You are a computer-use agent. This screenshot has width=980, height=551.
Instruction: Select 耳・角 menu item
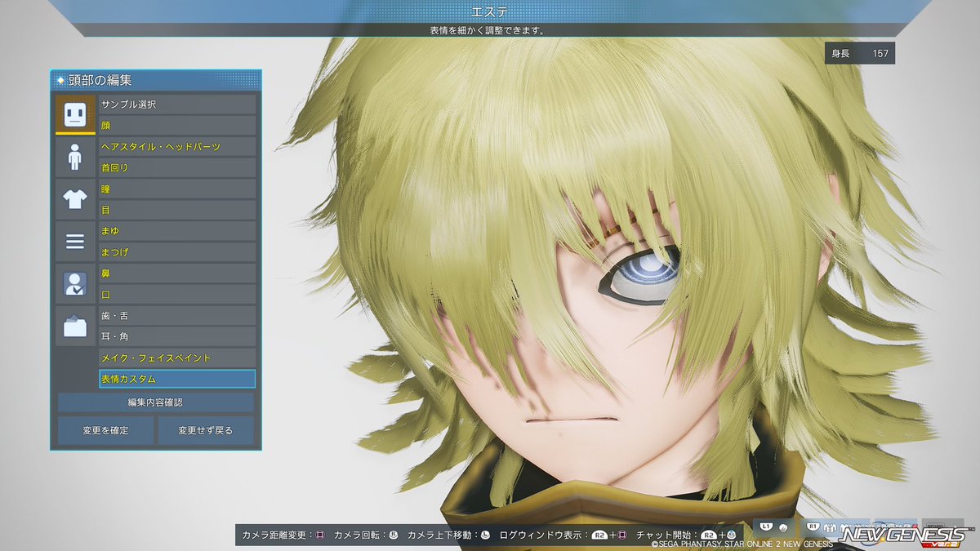[x=177, y=336]
